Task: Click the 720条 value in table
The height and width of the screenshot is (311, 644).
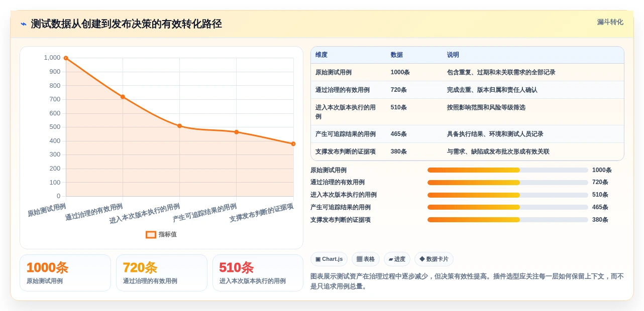Action: (x=398, y=90)
